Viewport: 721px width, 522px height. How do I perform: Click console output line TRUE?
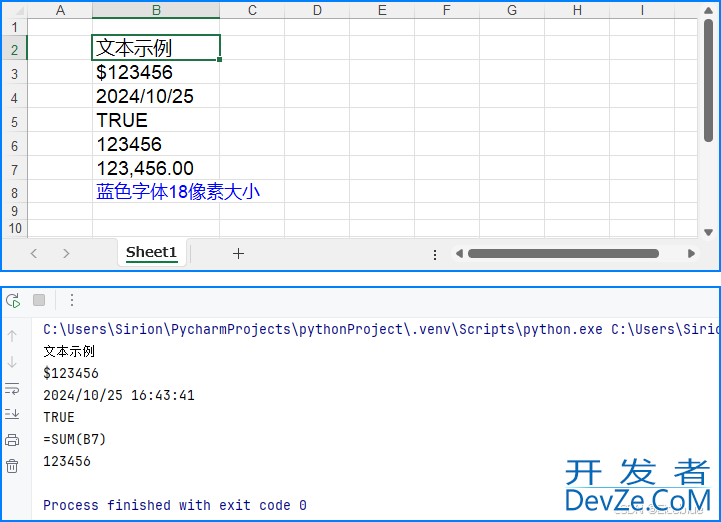pos(59,417)
